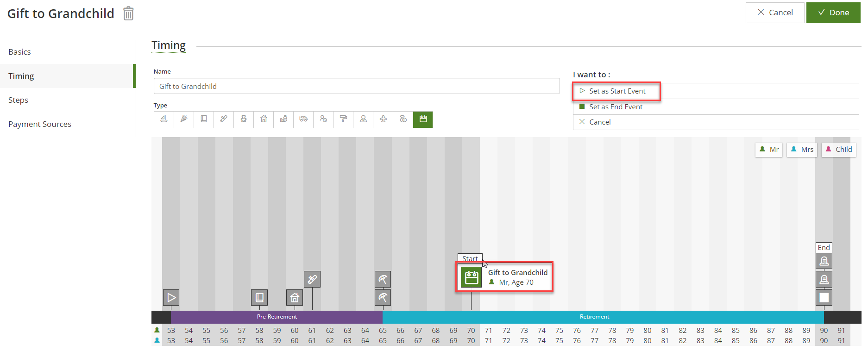Open the Payment Sources section
Image resolution: width=868 pixels, height=351 pixels.
pyautogui.click(x=40, y=124)
